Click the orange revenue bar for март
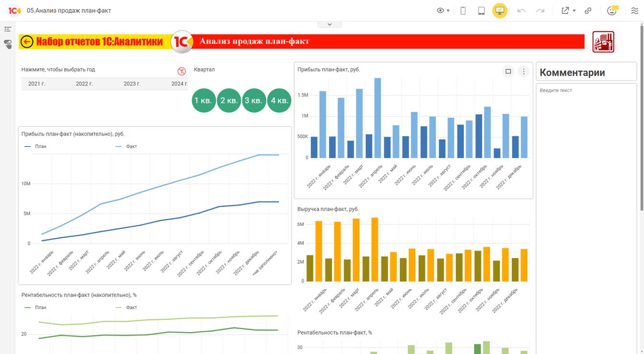 click(356, 250)
